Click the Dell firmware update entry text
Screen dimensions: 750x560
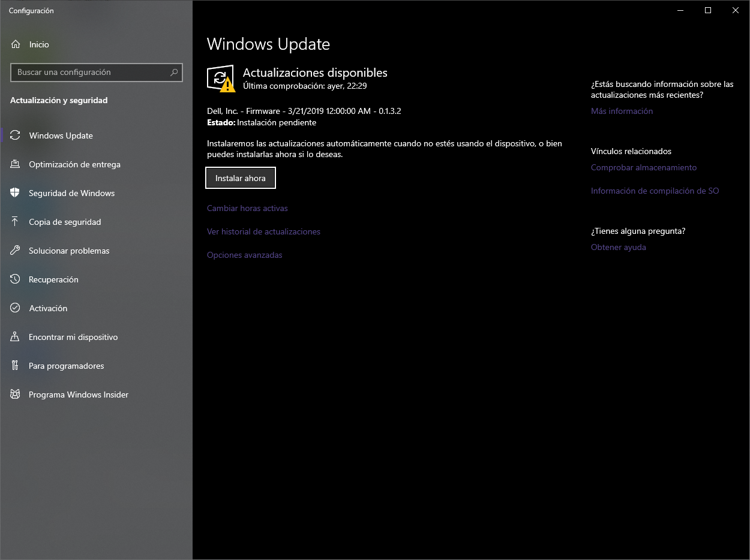point(304,111)
